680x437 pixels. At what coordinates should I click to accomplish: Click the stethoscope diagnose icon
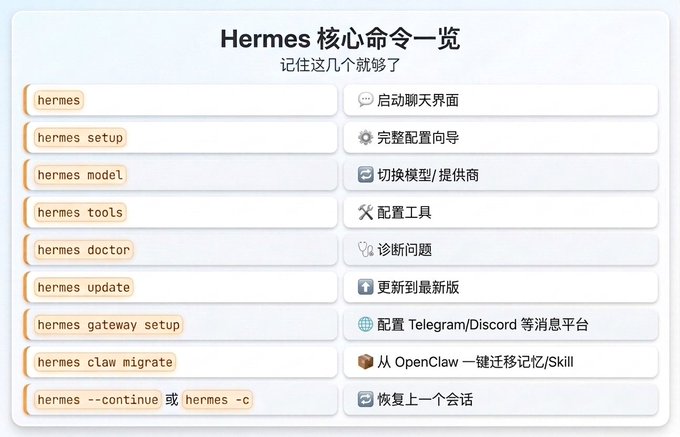click(x=364, y=250)
